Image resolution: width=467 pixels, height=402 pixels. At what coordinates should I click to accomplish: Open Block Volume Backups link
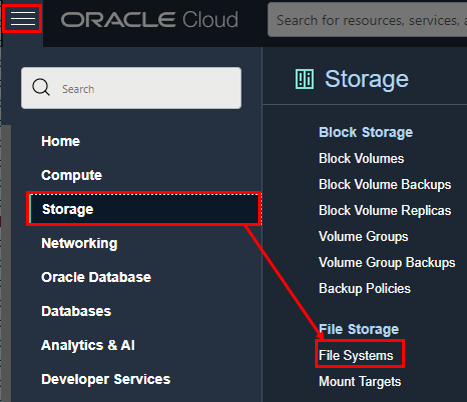(385, 184)
